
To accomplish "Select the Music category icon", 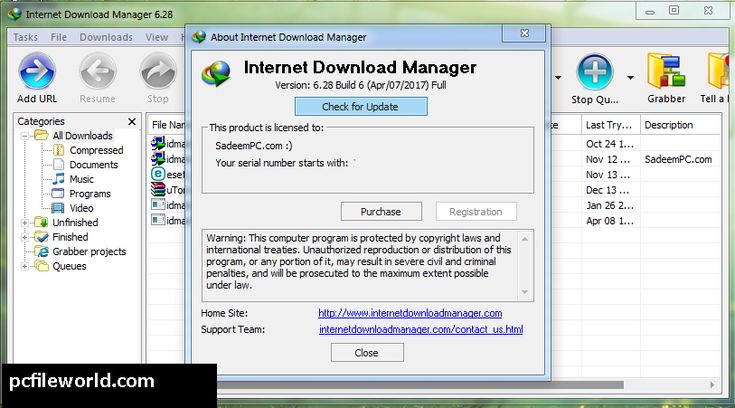I will coord(59,179).
